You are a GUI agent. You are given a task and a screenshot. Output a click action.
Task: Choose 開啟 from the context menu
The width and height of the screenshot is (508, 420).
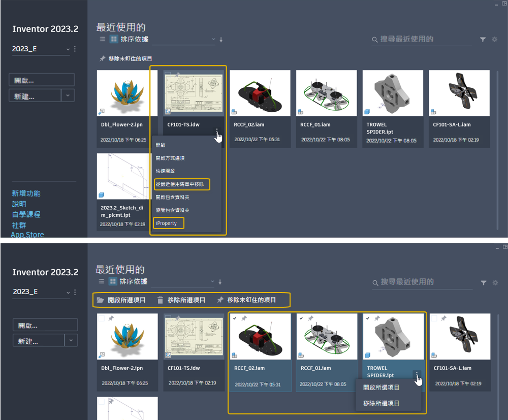click(161, 145)
